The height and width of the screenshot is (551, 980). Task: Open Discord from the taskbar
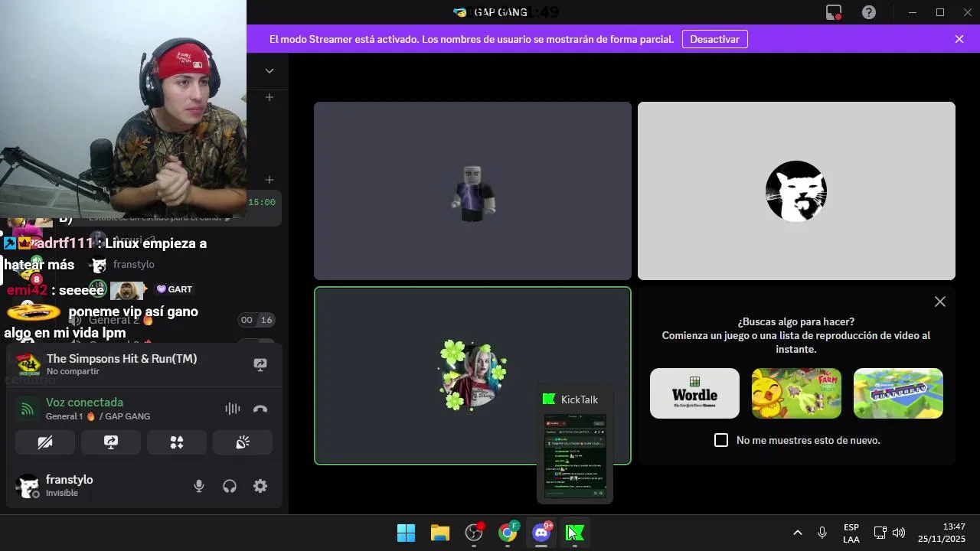click(541, 533)
